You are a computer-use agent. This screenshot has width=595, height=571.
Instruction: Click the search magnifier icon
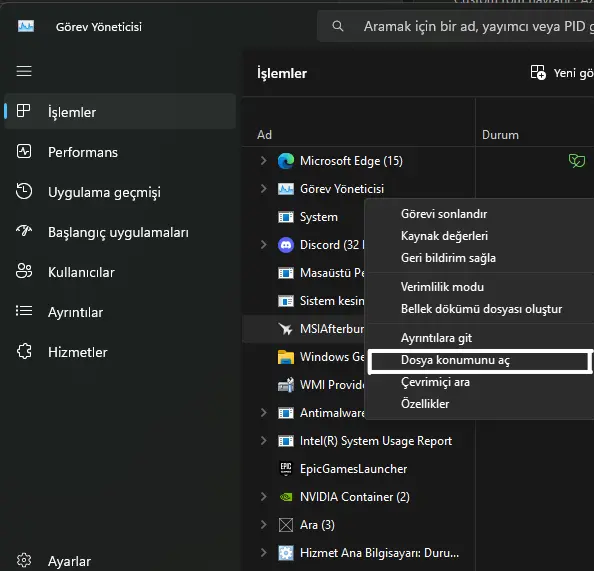pyautogui.click(x=338, y=26)
